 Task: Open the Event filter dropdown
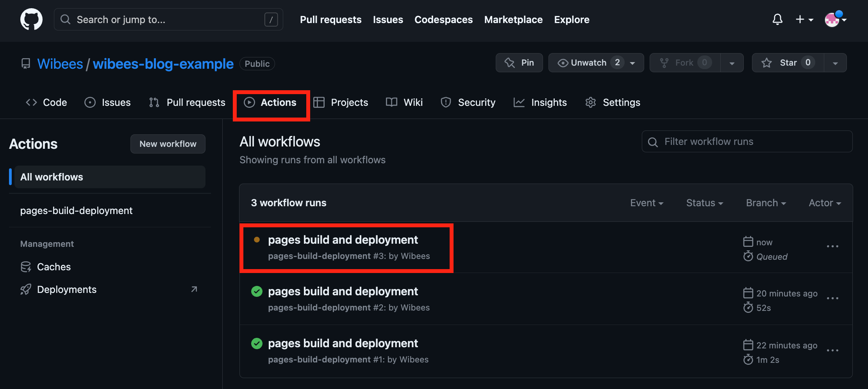(x=647, y=203)
